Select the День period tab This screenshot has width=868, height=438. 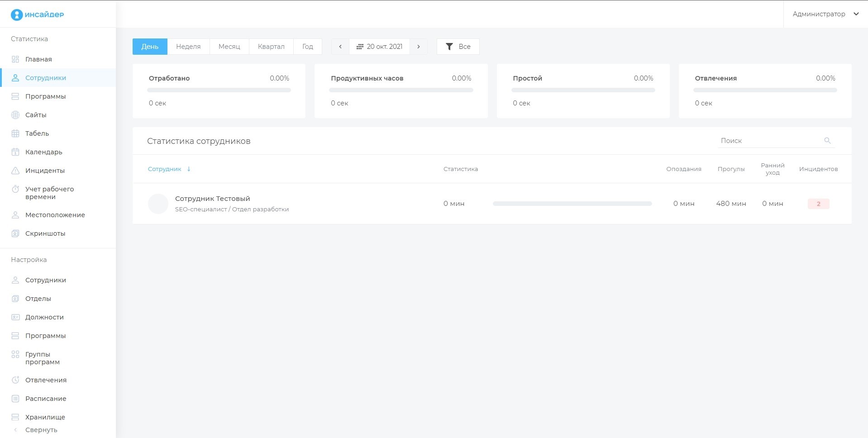(x=150, y=47)
